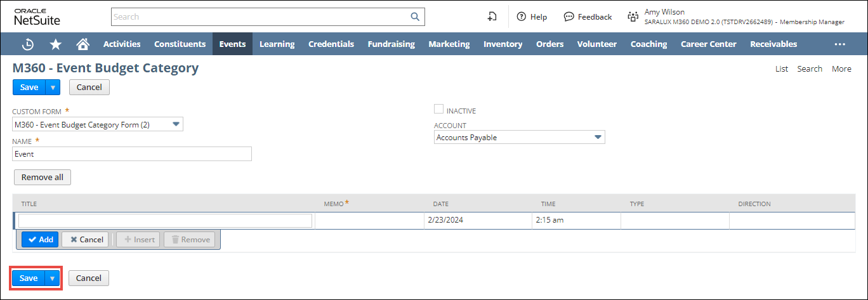Open the Feedback speech bubble

(588, 17)
